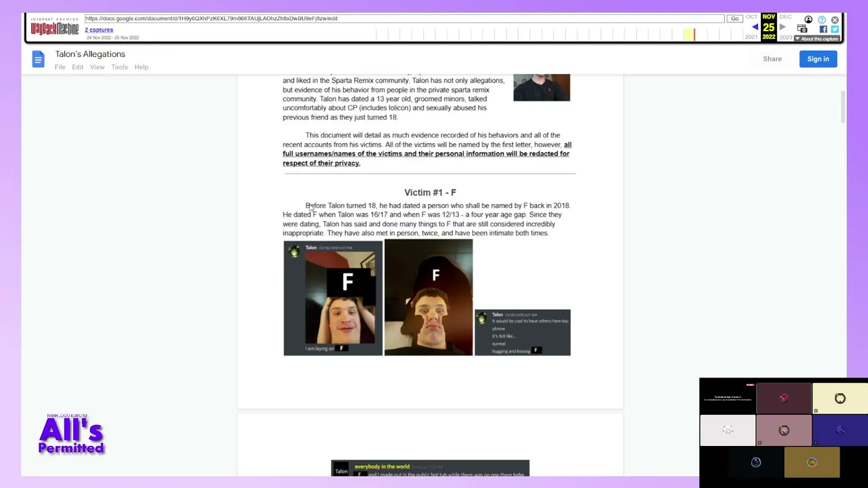Click the 24 Nov 2022 - 25 Nov 2022 date range
The height and width of the screenshot is (488, 868).
pyautogui.click(x=112, y=38)
